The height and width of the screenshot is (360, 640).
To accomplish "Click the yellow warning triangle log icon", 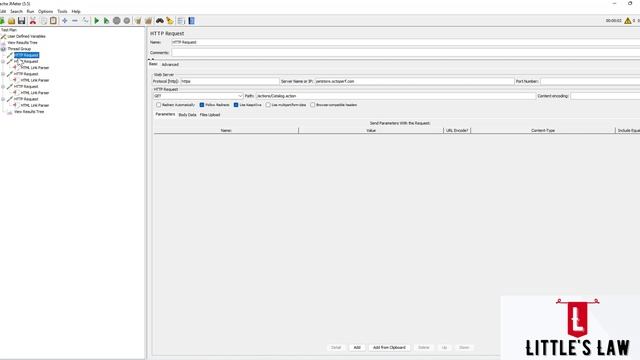I will click(x=628, y=21).
